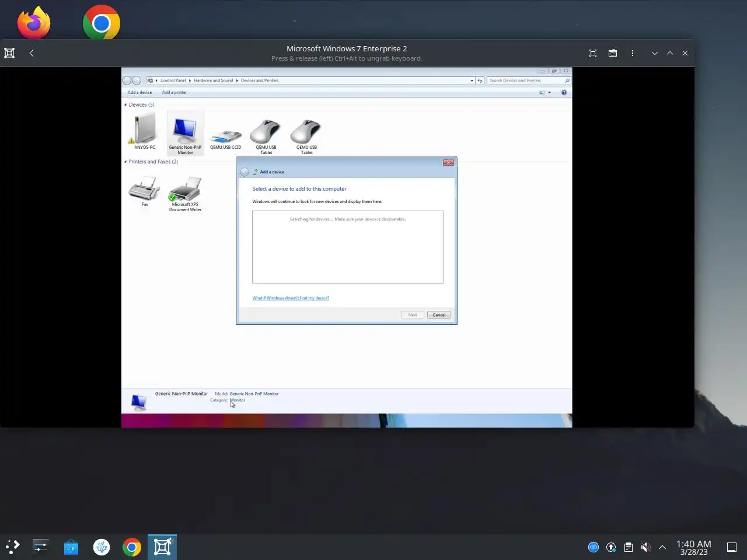Select the QEMU USB CCID device

click(x=226, y=138)
